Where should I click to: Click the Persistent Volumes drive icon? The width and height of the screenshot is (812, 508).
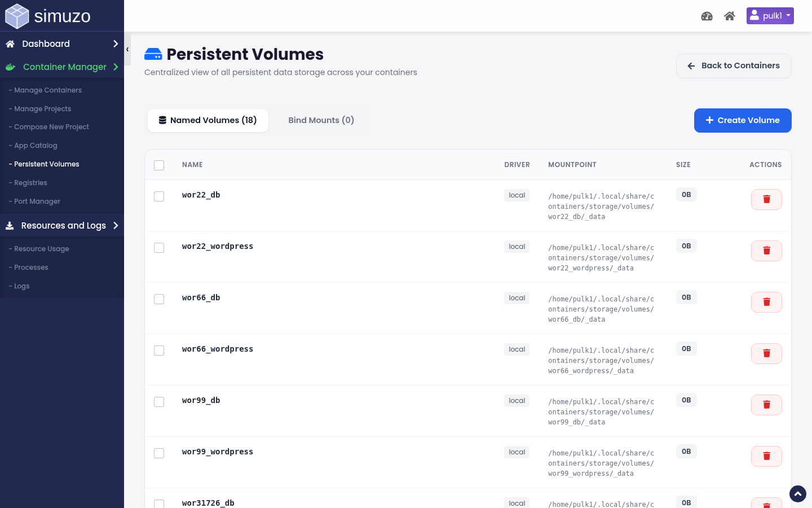[x=153, y=54]
